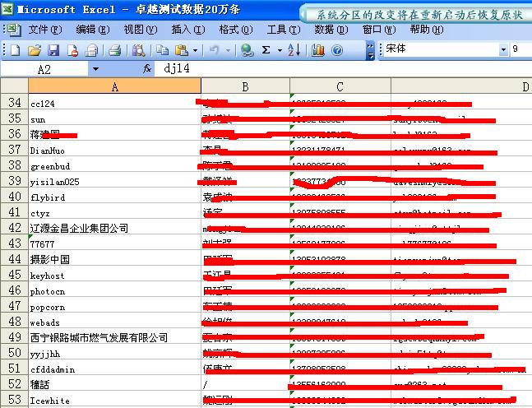The image size is (532, 408).
Task: Open the 文件(F) menu
Action: pyautogui.click(x=44, y=30)
